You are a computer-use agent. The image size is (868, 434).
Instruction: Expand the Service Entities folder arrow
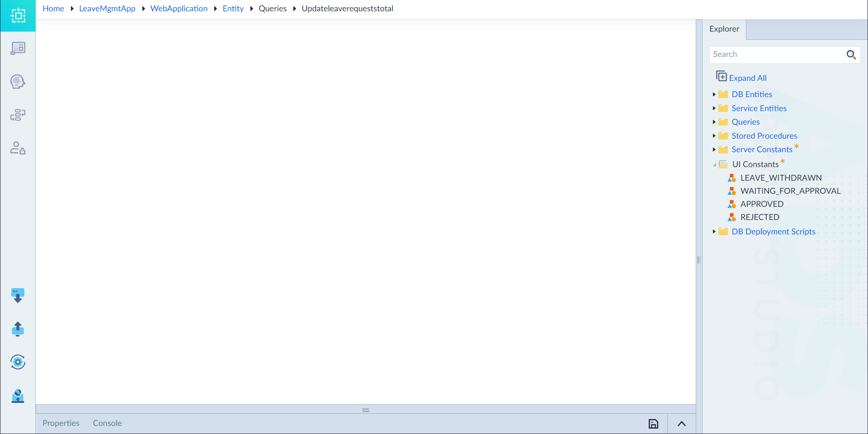click(714, 108)
